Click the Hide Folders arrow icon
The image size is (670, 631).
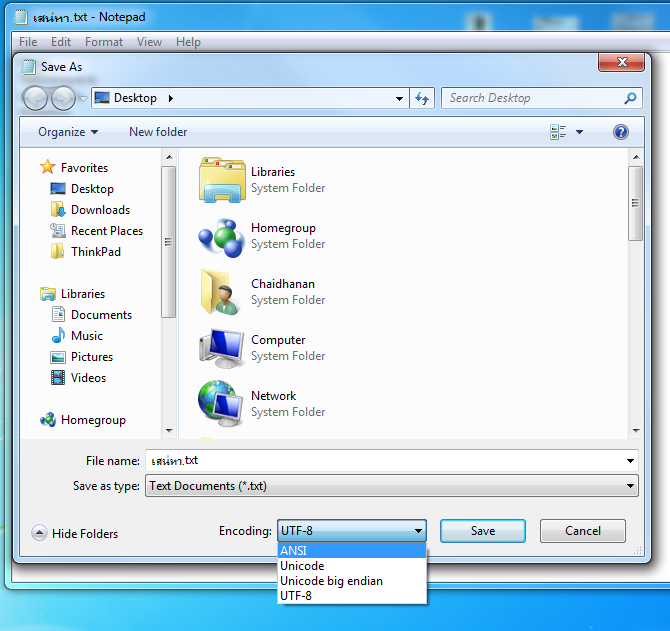[x=39, y=533]
